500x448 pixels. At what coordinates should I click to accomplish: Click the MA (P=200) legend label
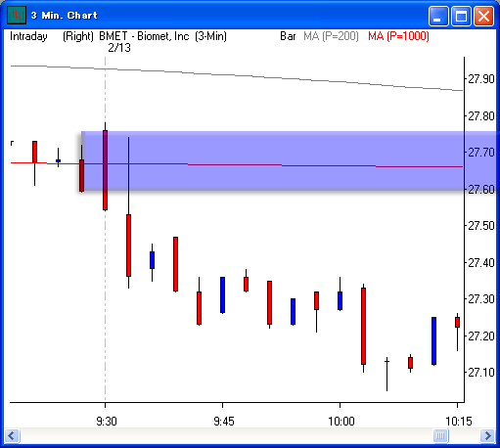point(331,36)
